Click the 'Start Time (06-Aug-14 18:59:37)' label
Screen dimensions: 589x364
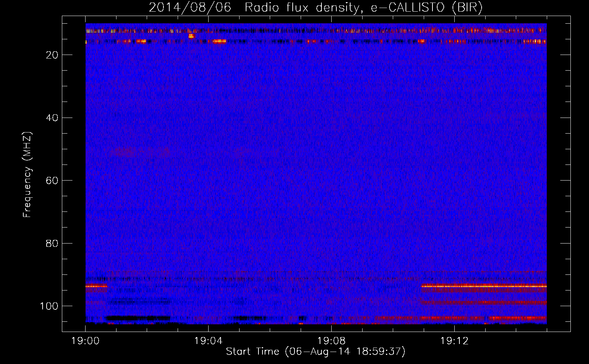coord(316,352)
